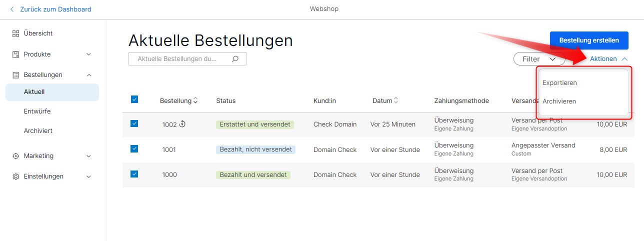644x241 pixels.
Task: Select Exportieren from the actions menu
Action: click(x=559, y=82)
